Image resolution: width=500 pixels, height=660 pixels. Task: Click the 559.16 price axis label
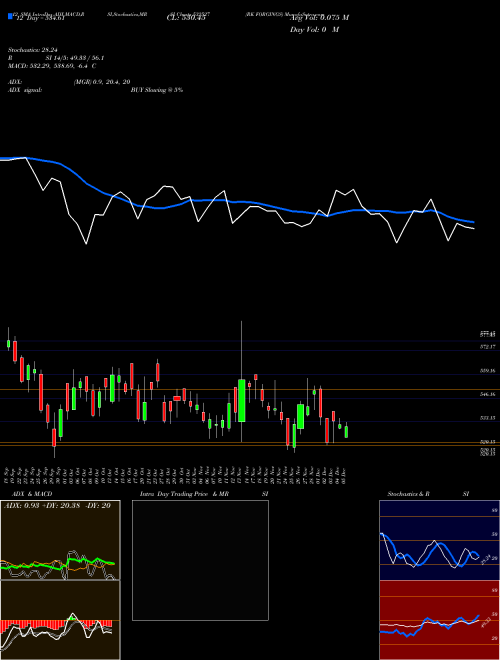click(x=488, y=371)
